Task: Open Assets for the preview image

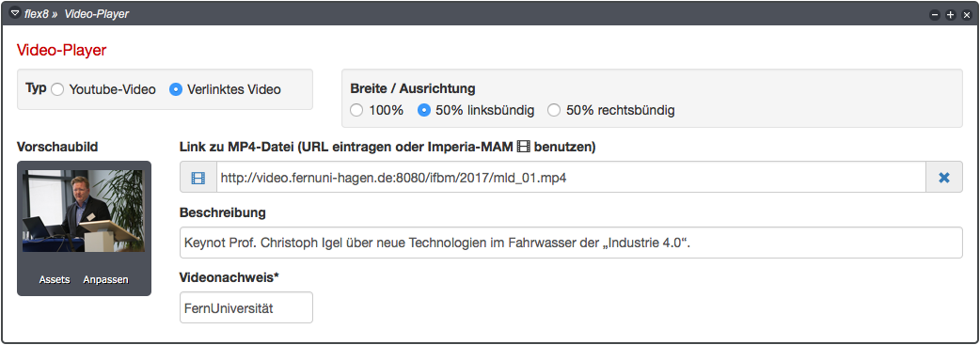Action: pos(55,279)
